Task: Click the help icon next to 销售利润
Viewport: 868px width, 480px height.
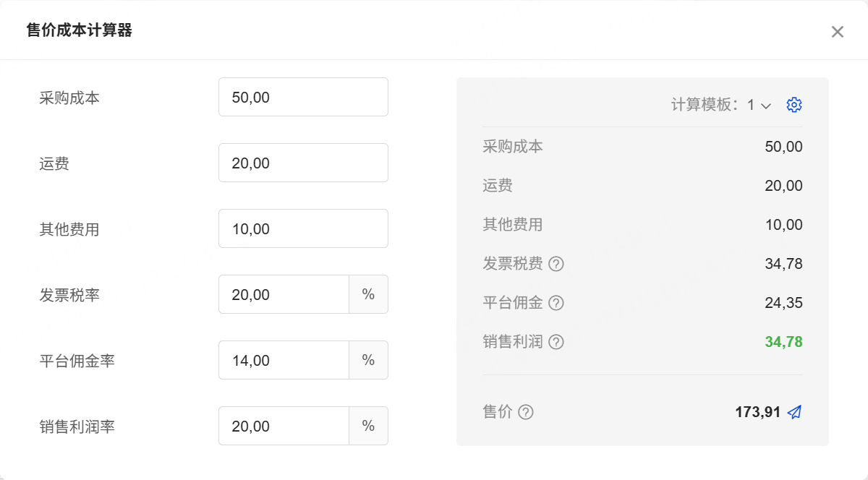Action: pyautogui.click(x=556, y=342)
